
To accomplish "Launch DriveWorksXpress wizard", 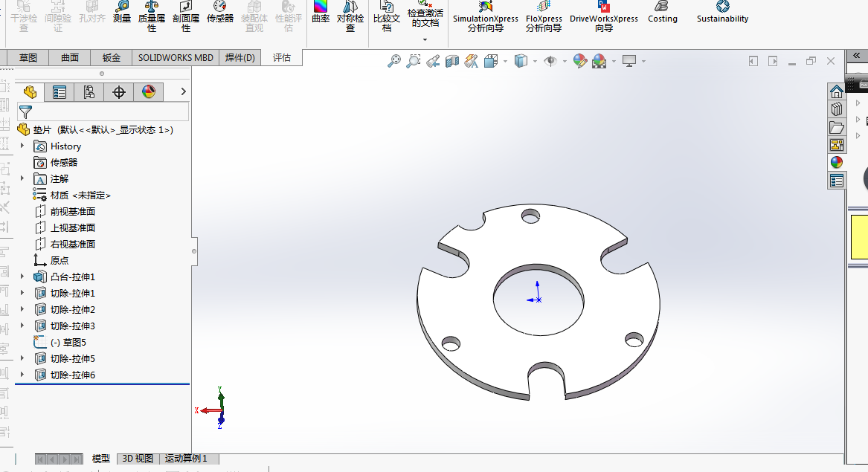I will 604,16.
